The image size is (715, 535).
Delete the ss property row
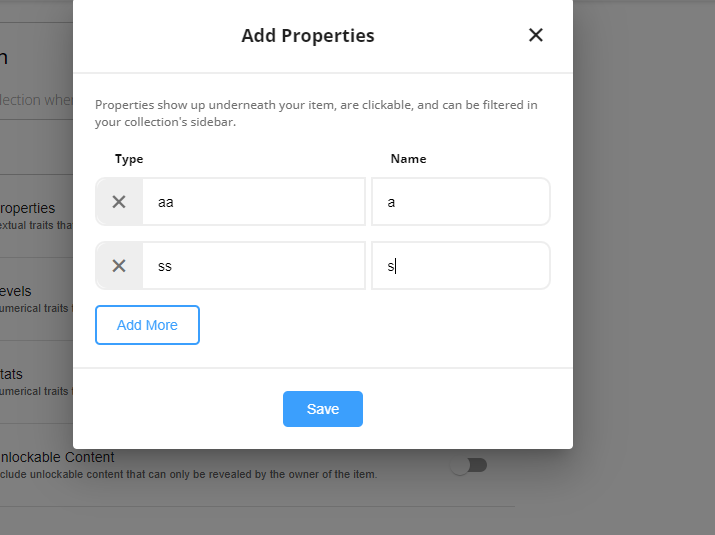tap(119, 265)
